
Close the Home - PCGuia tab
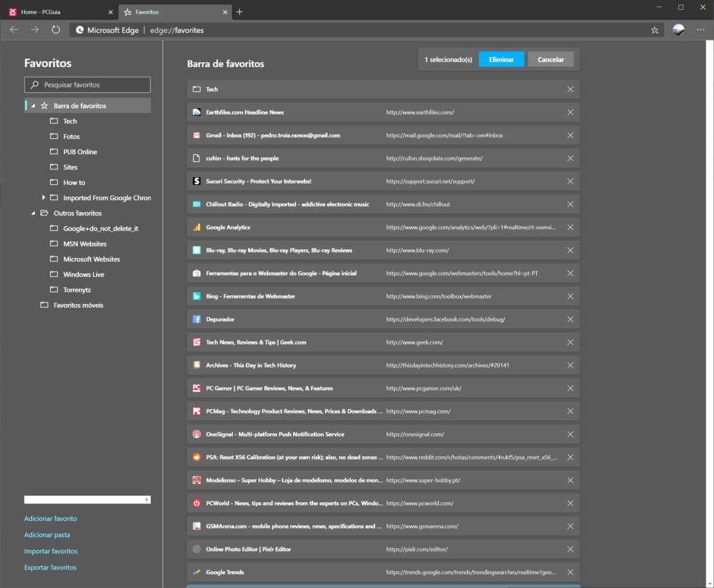coord(110,13)
